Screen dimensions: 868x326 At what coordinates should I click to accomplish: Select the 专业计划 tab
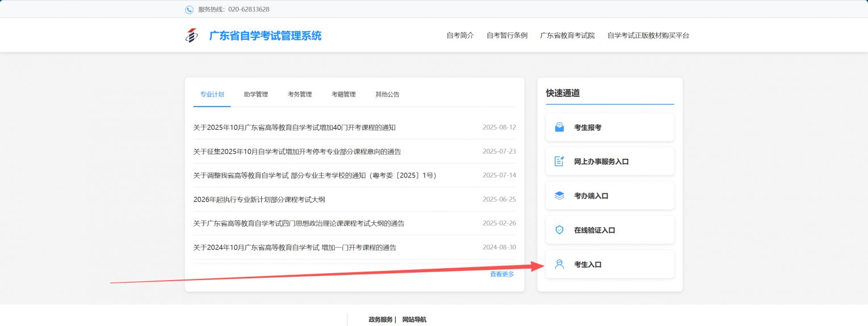(x=212, y=95)
